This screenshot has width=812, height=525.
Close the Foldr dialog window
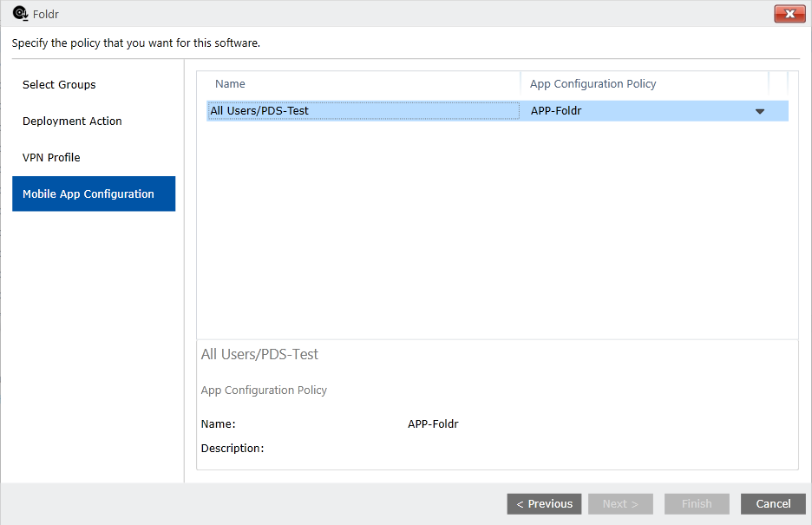789,14
